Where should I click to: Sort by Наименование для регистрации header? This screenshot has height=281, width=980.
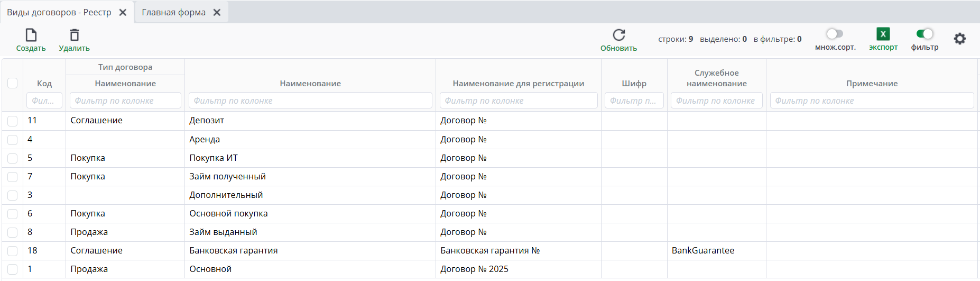518,84
